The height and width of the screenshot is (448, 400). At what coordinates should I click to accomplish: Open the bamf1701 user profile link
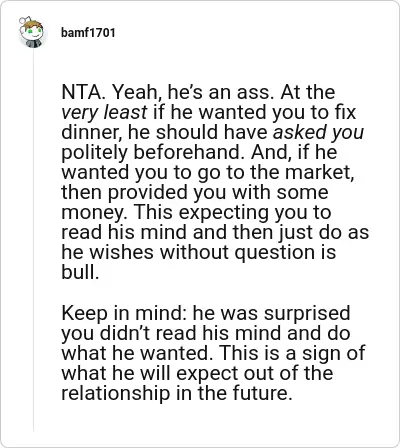(x=88, y=33)
